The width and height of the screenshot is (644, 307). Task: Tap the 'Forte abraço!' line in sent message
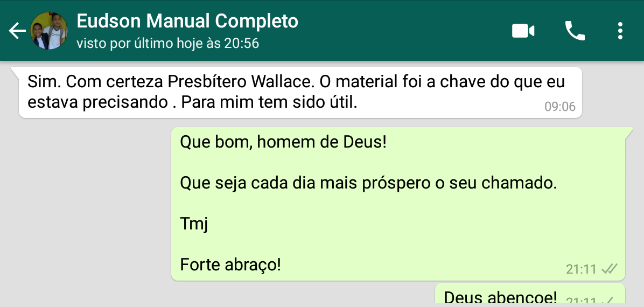pyautogui.click(x=230, y=264)
